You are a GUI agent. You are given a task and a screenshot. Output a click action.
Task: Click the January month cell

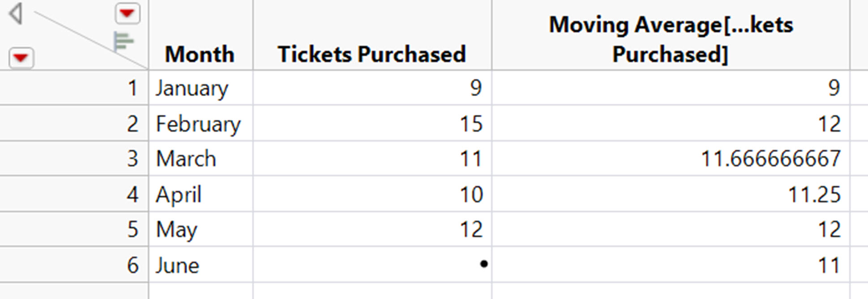tap(201, 88)
